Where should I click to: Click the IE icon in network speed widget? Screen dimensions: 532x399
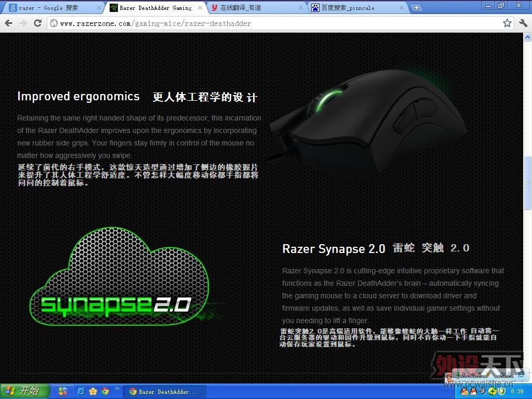(x=522, y=374)
